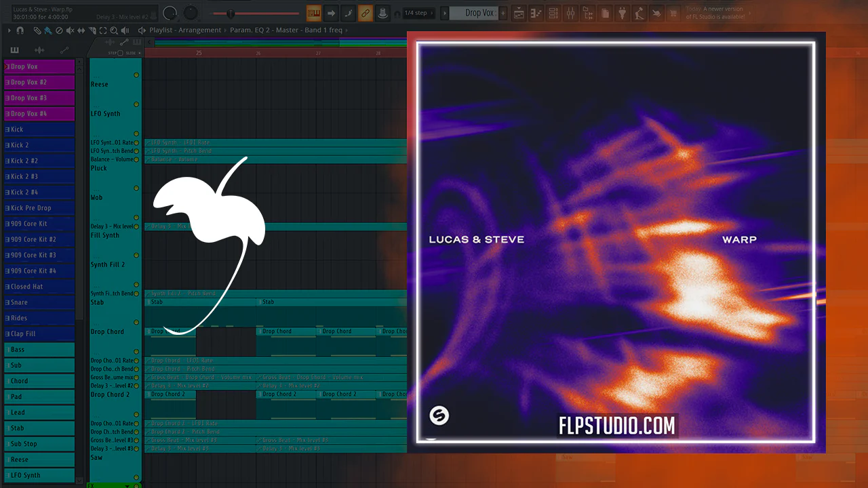Open the Browser folder-tree icon
Screen dimensions: 868x488
588,13
